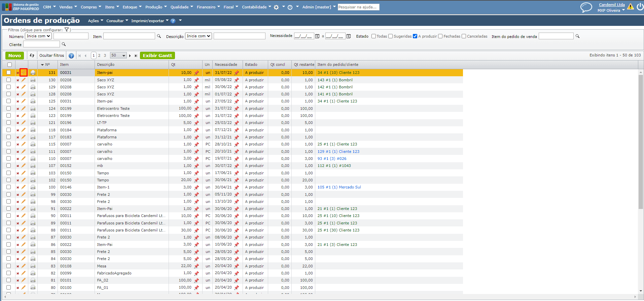
Task: Click the refresh icon beside Novo
Action: click(x=32, y=55)
